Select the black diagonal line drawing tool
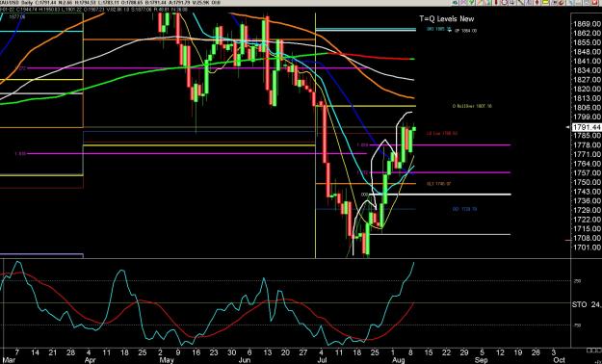602x364 pixels. (x=520, y=3)
